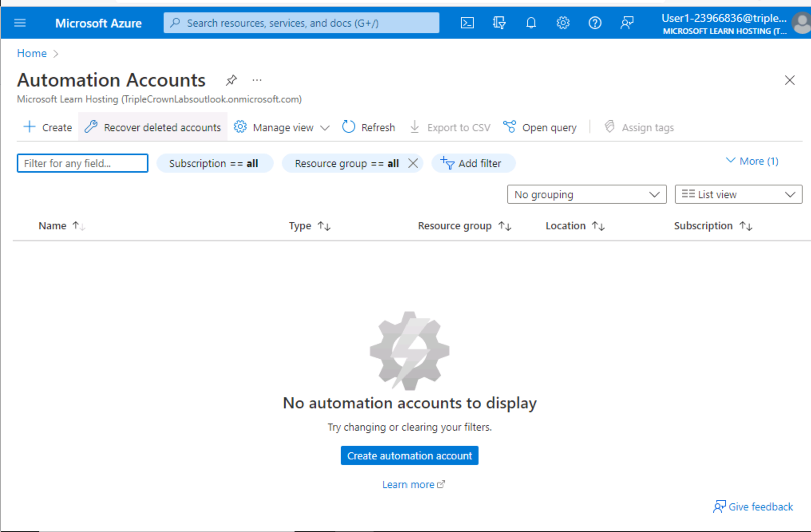Change List view using its dropdown
This screenshot has height=532, width=811.
tap(738, 194)
